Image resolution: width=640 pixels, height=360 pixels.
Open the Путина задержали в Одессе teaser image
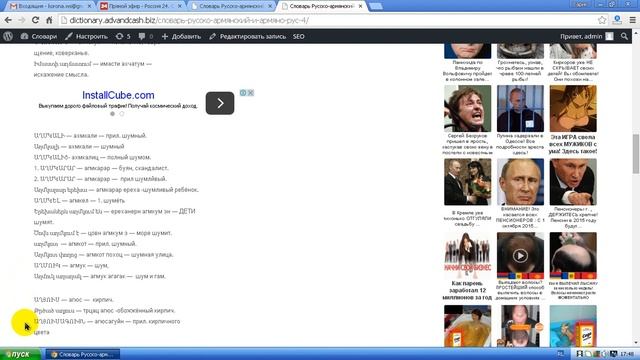[x=520, y=108]
